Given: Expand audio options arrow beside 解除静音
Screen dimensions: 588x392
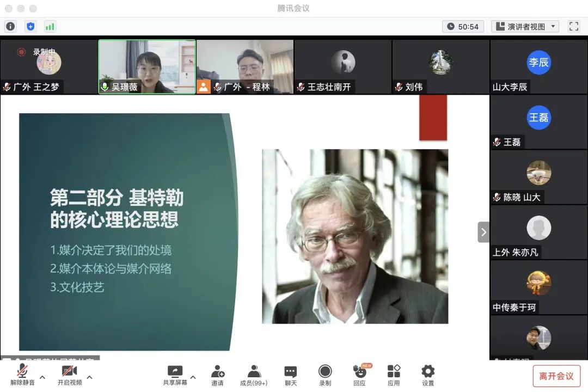Looking at the screenshot, I should [42, 377].
